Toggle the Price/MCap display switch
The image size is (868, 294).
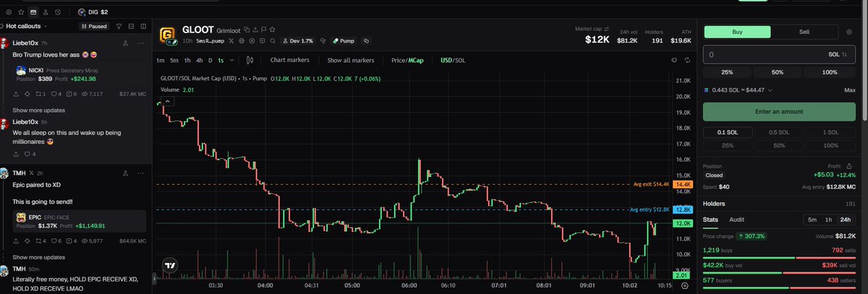tap(407, 61)
